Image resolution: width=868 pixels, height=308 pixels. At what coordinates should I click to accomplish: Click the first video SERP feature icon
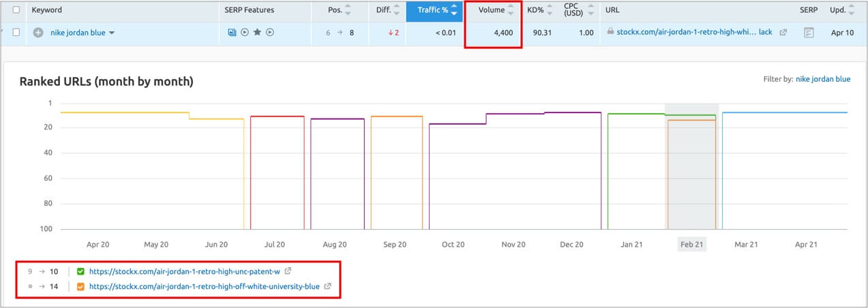(244, 32)
